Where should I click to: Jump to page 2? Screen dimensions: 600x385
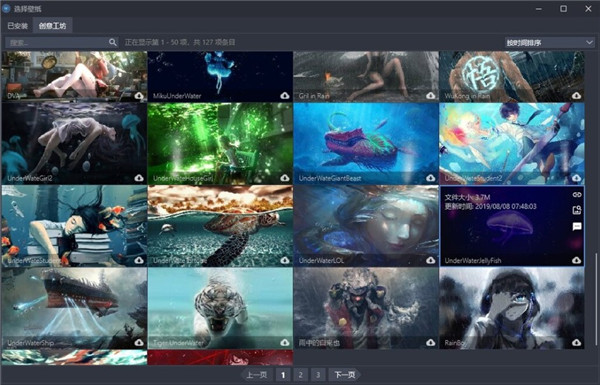300,375
